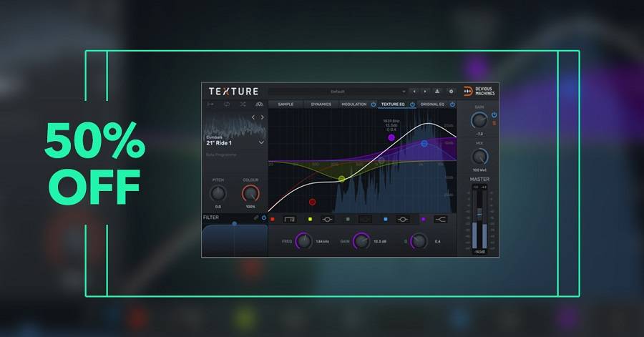Open the Dynamics tab
This screenshot has height=337, width=644.
321,104
